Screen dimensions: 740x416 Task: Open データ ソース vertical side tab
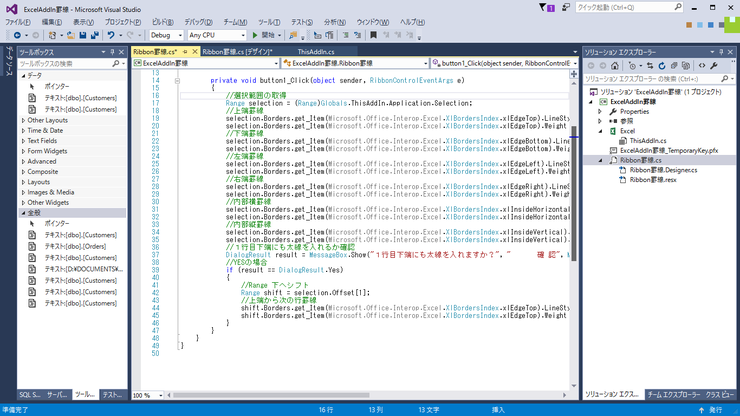(x=8, y=61)
